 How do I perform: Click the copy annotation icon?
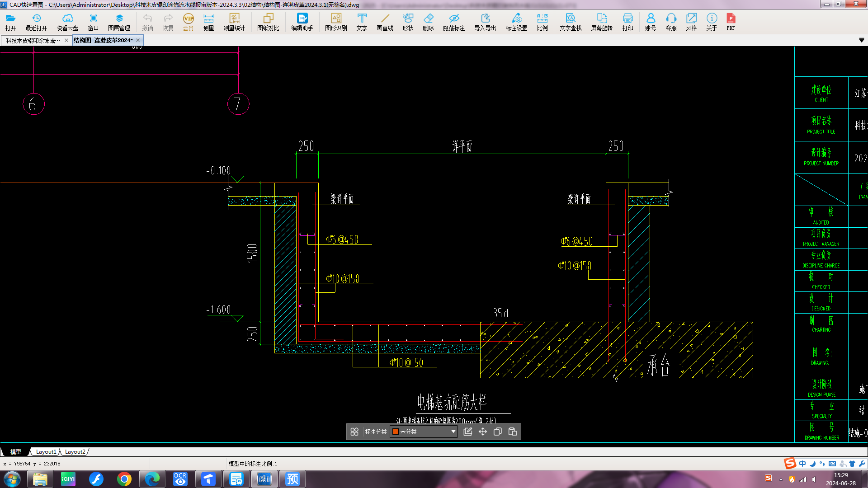498,432
